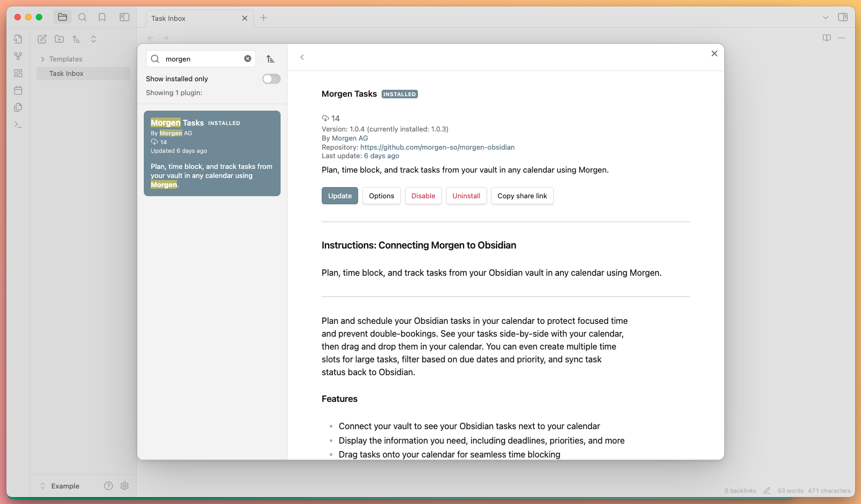Open canvas icon in left ribbon
Screen dimensions: 861x504
18,73
